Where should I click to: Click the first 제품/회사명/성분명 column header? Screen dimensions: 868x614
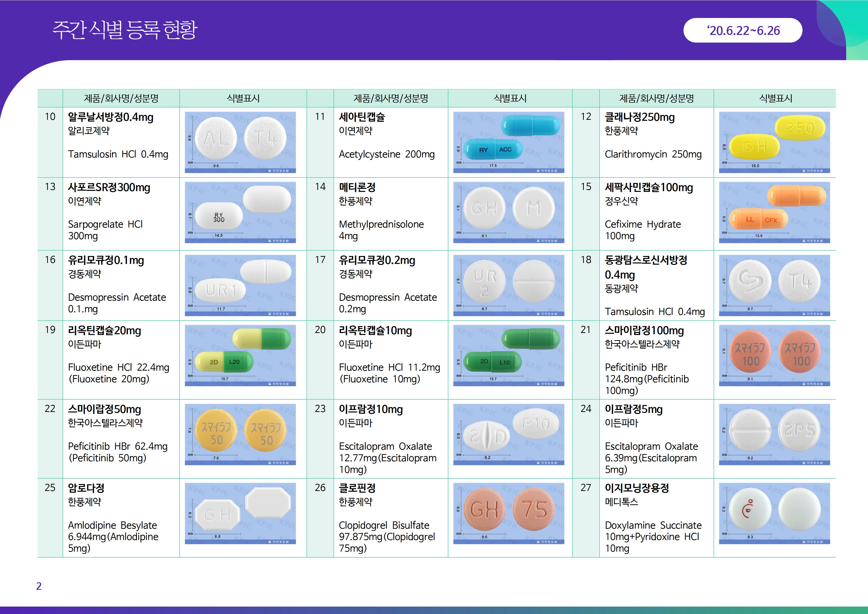click(121, 98)
